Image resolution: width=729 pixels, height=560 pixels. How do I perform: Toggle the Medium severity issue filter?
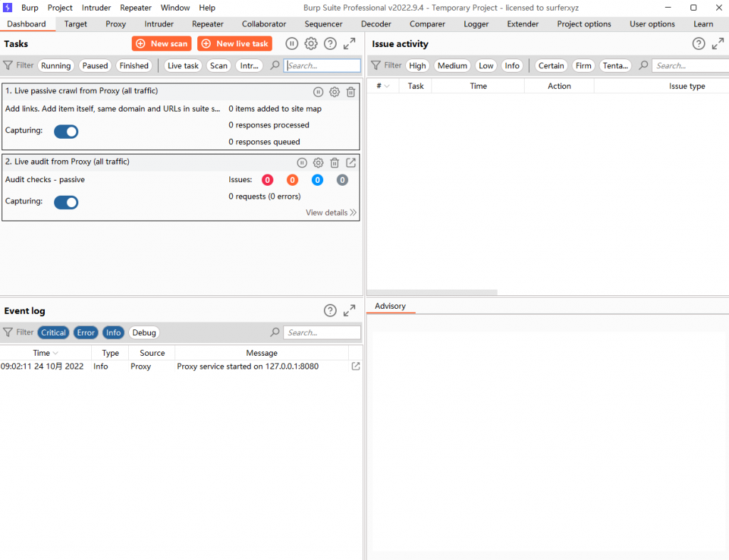452,65
